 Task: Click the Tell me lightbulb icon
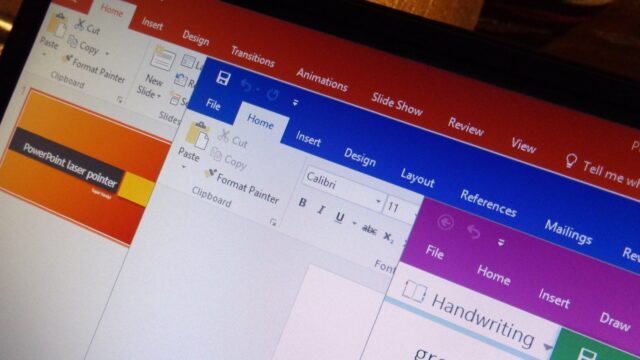pos(571,160)
